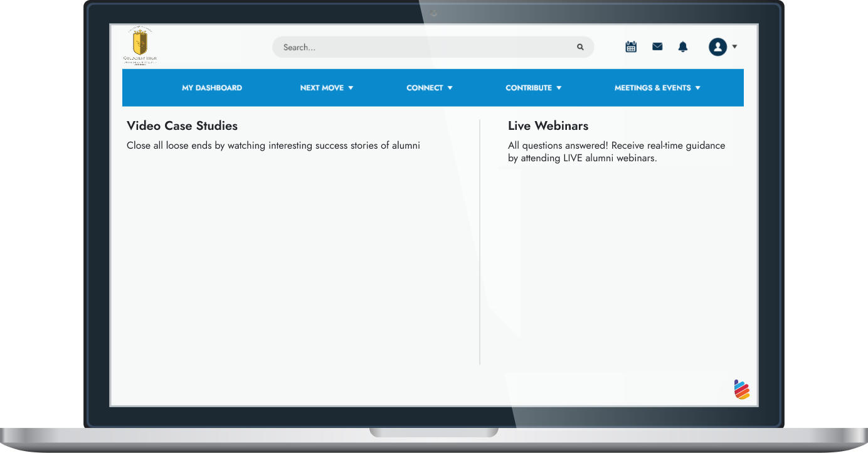This screenshot has height=453, width=868.
Task: Expand the arrow beside Next Move
Action: coord(351,88)
